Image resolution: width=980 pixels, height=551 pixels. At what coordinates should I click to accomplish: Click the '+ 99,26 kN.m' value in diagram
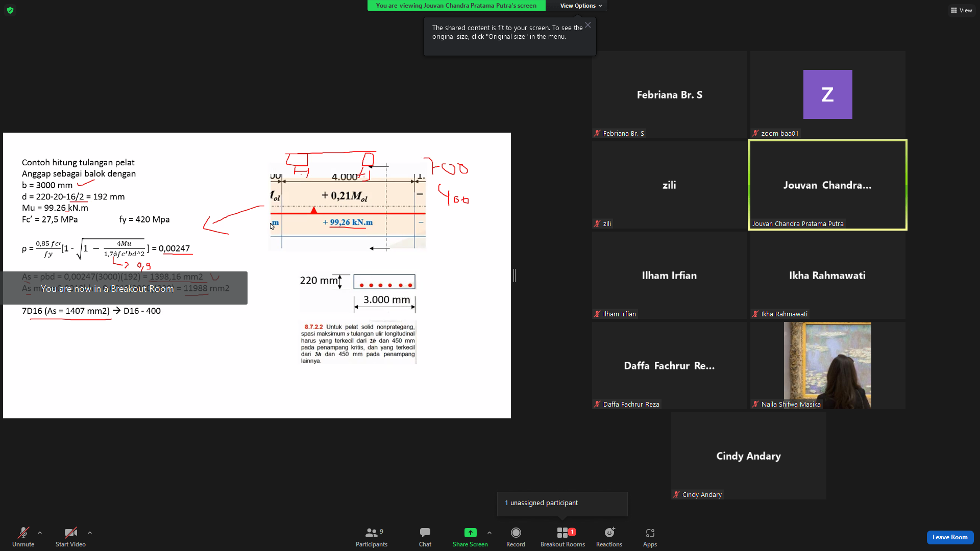(348, 222)
